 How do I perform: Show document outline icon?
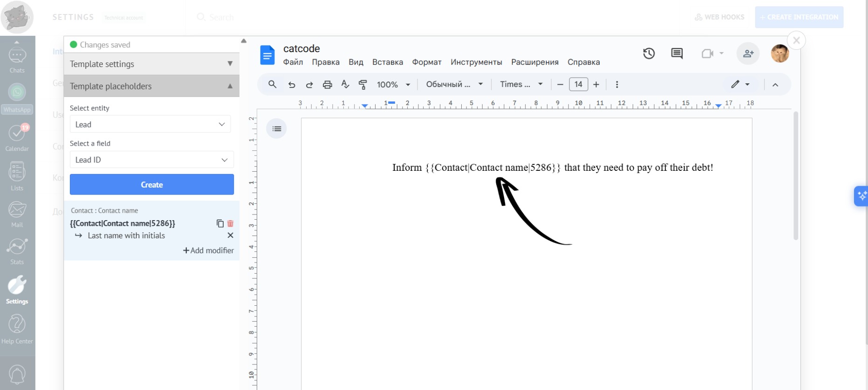[277, 129]
